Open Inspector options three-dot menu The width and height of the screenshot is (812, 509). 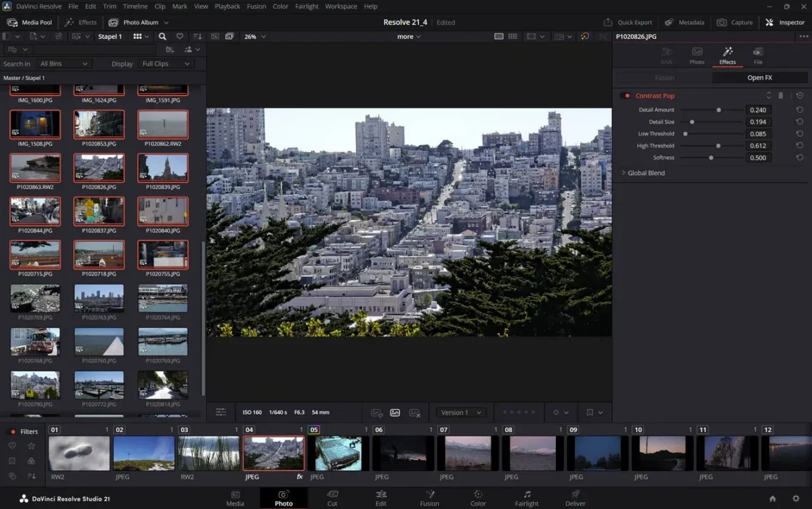pyautogui.click(x=803, y=36)
